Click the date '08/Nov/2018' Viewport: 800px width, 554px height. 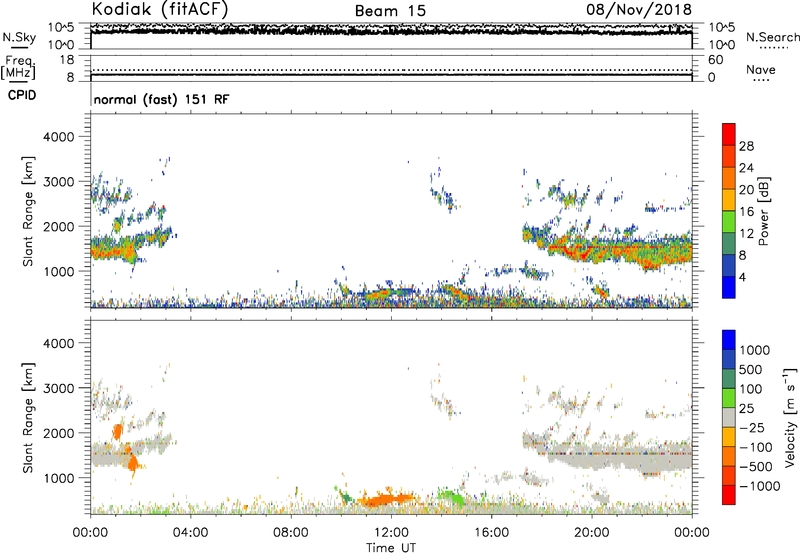point(639,9)
